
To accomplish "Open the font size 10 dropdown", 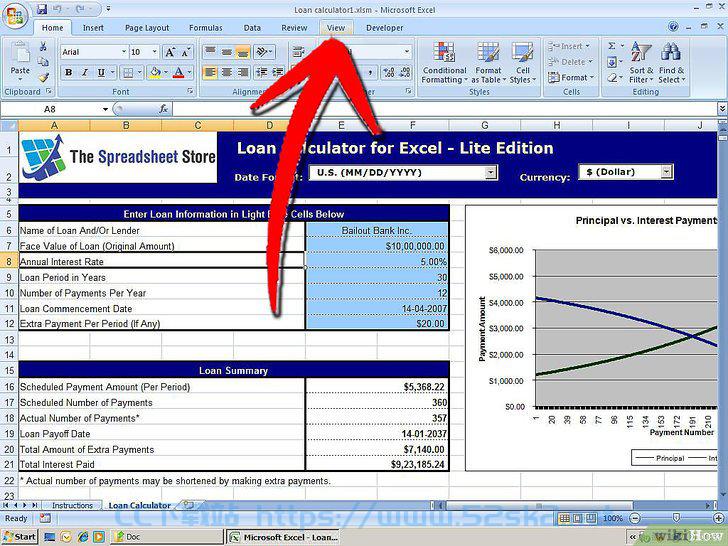I will 155,52.
